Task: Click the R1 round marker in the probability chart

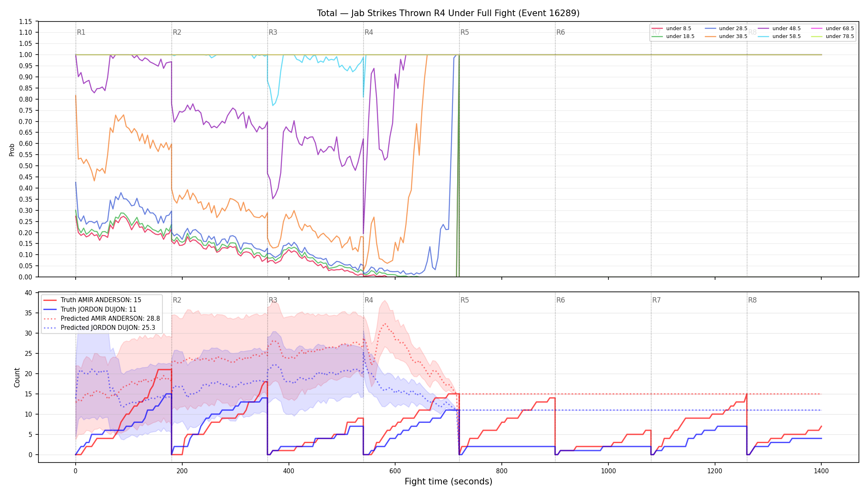Action: click(x=81, y=32)
